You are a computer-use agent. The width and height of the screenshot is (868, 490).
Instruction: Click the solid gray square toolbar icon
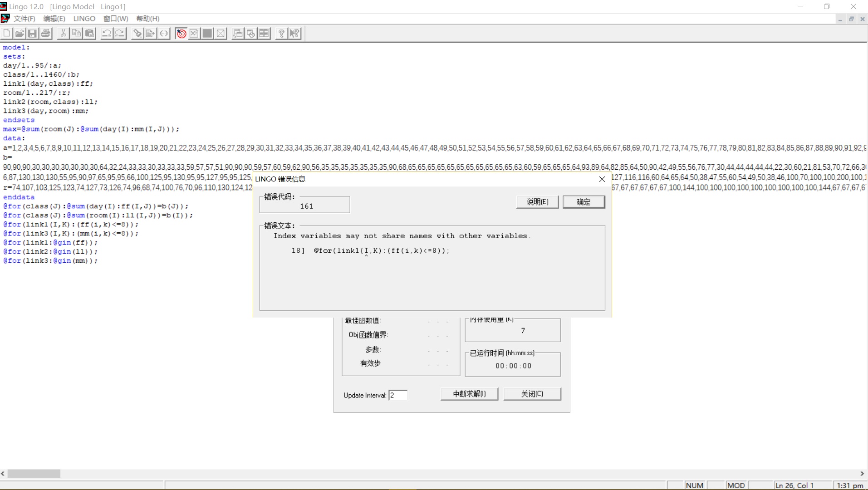pyautogui.click(x=207, y=33)
